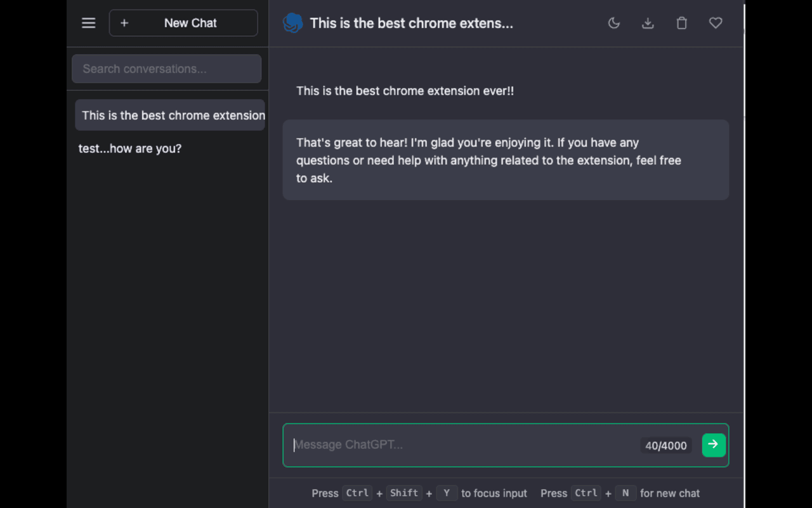Download the chat using the download icon

[x=648, y=23]
